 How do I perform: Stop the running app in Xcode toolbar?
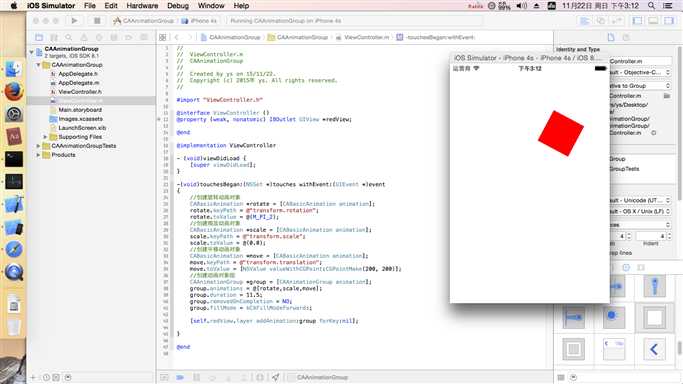point(97,20)
